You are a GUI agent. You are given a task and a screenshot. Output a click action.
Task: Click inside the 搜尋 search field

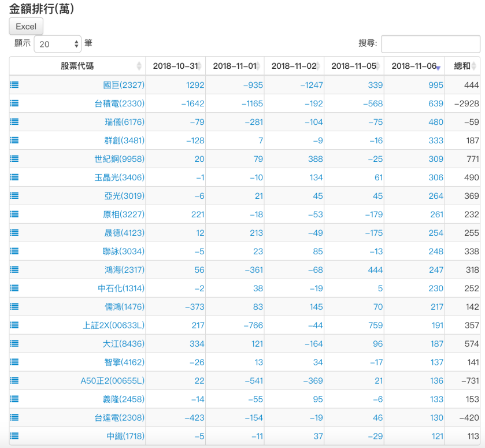[431, 43]
